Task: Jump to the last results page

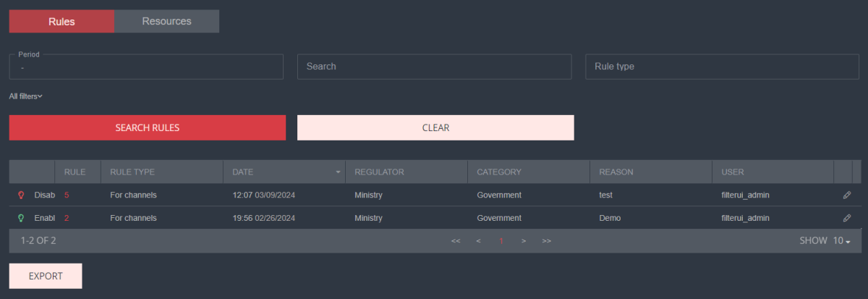Action: tap(547, 241)
